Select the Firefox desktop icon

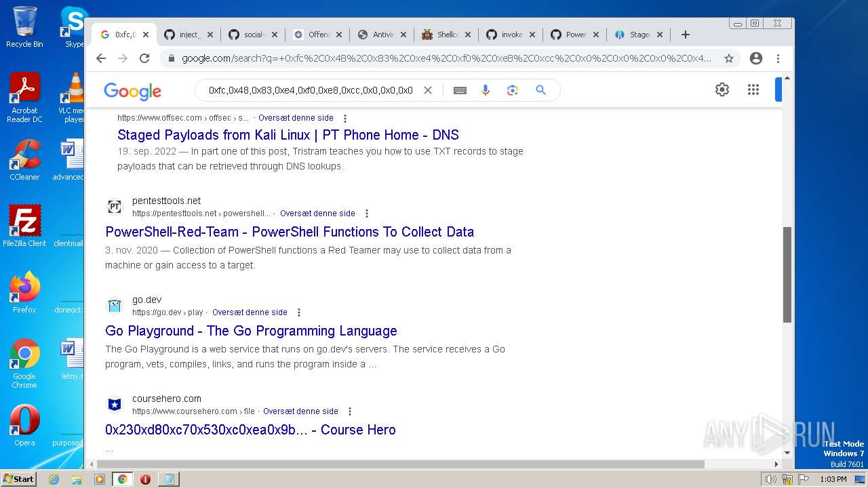(x=24, y=292)
